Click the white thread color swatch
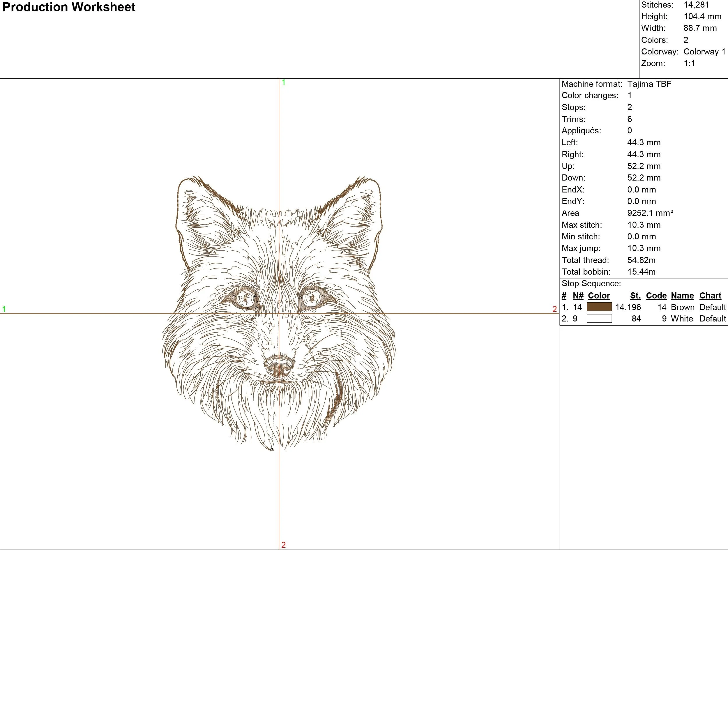728x728 pixels. point(599,319)
